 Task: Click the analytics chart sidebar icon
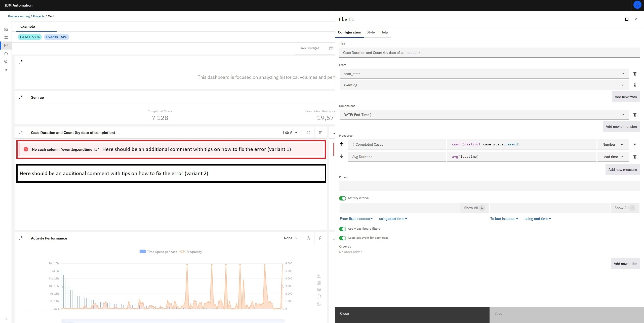6,46
